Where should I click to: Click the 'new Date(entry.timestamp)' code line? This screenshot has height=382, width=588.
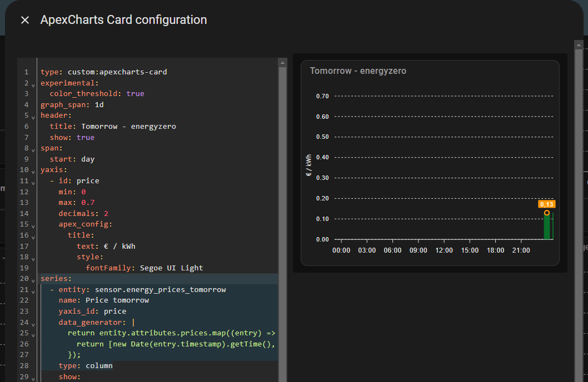pos(176,344)
